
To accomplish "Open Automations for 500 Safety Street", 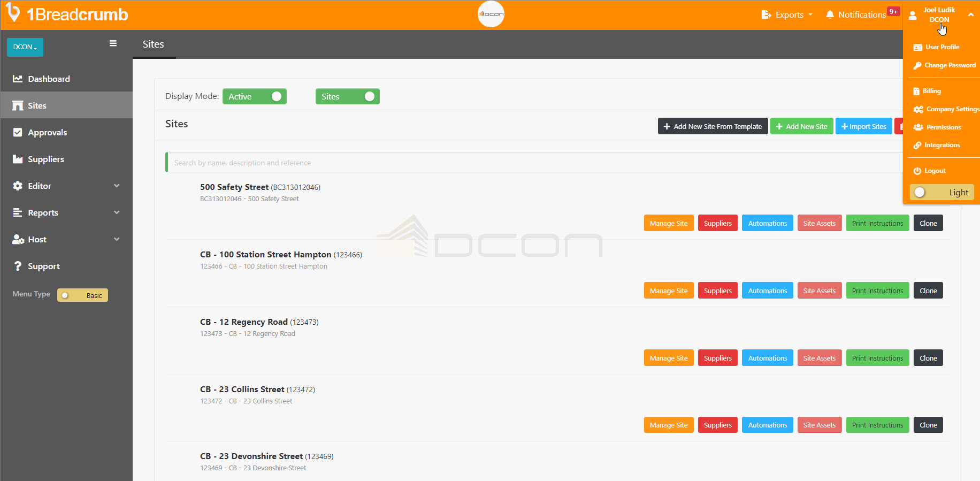I will pos(768,223).
